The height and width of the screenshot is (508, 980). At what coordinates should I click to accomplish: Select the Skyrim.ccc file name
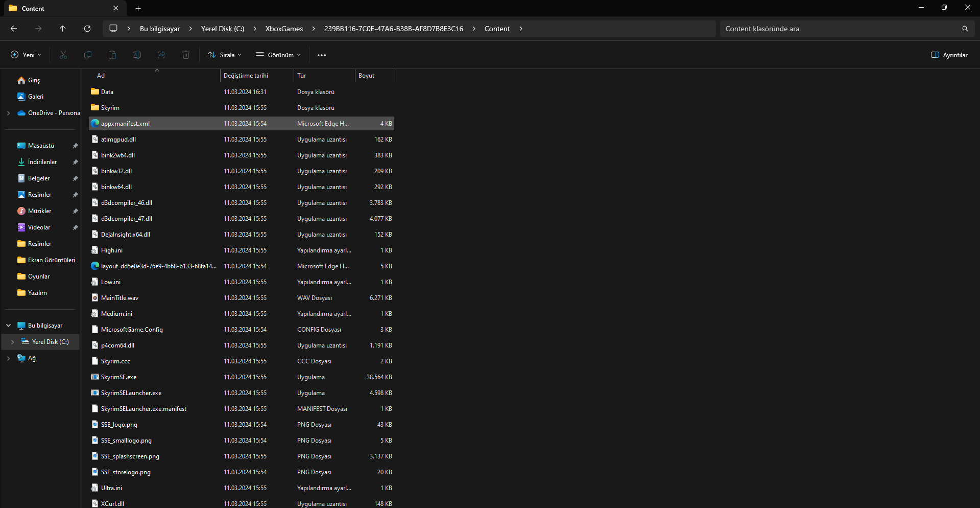coord(115,361)
